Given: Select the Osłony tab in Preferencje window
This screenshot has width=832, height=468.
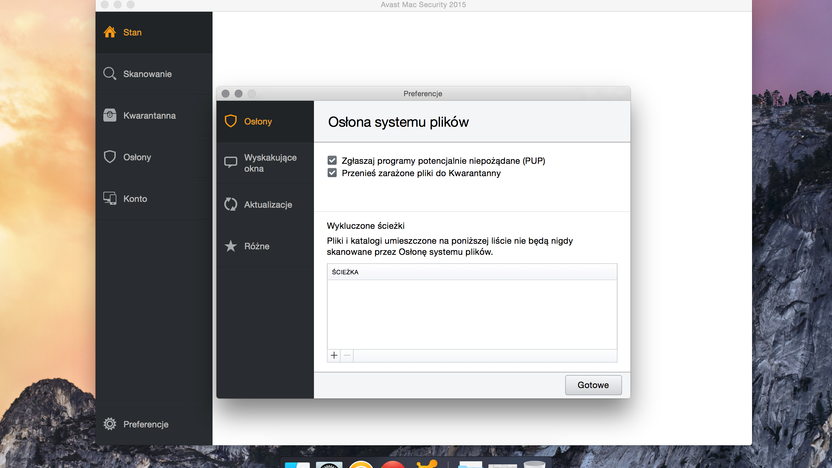Looking at the screenshot, I should point(265,122).
